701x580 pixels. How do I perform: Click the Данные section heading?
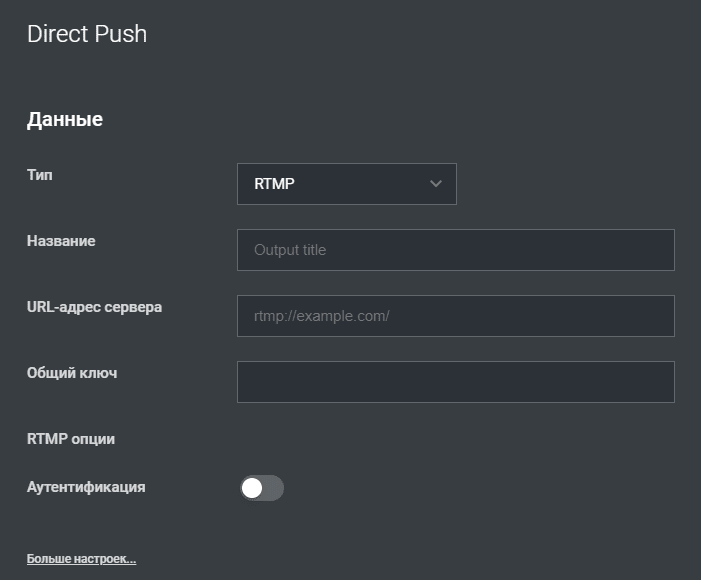pos(65,119)
